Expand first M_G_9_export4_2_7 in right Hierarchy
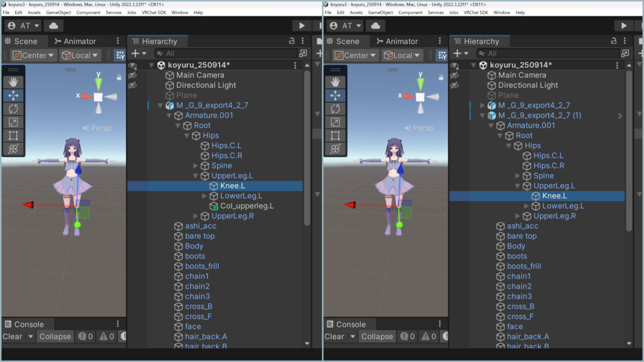The width and height of the screenshot is (644, 362). [x=482, y=106]
